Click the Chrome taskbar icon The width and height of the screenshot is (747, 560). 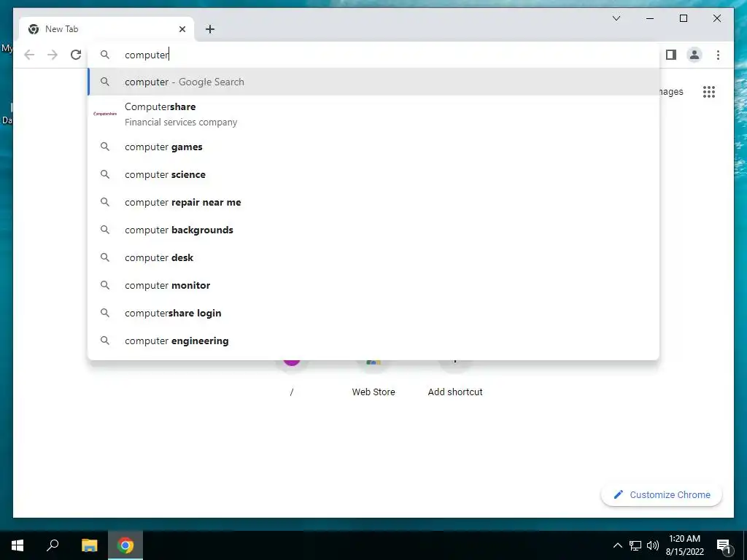(x=125, y=545)
